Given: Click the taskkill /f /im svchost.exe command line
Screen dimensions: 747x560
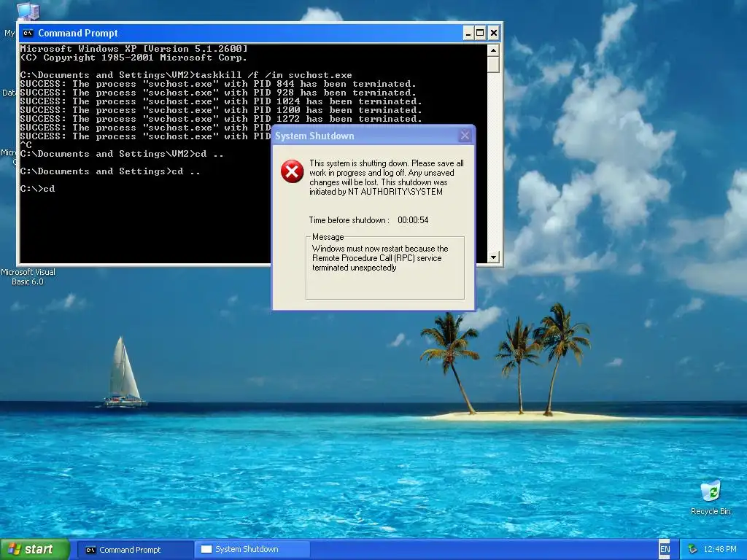Looking at the screenshot, I should (186, 75).
